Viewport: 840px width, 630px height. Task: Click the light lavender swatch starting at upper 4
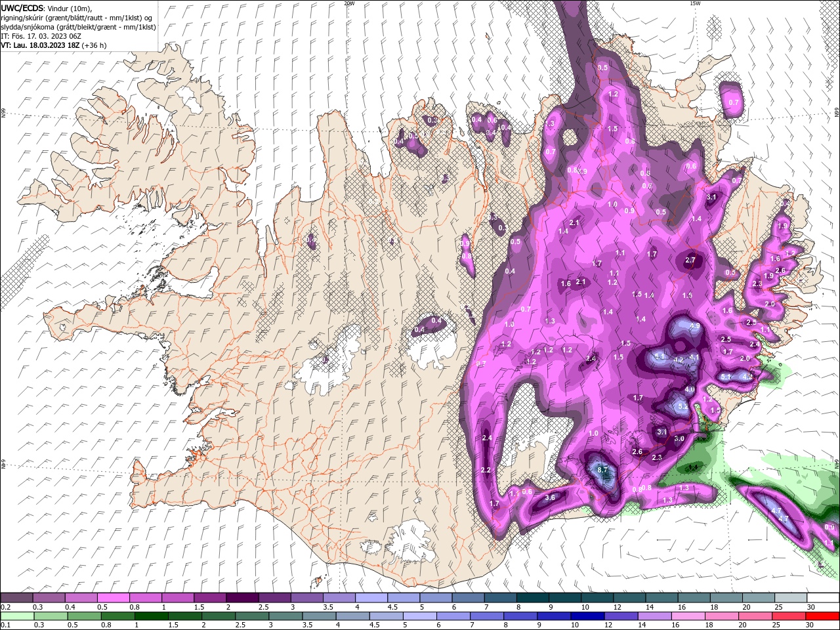click(x=371, y=598)
